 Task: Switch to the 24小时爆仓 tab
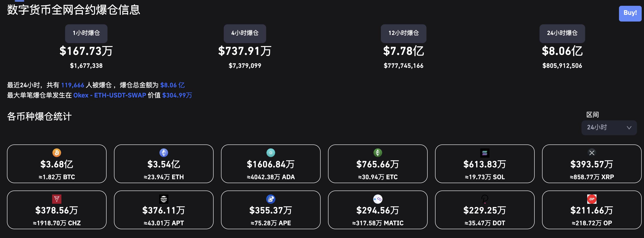coord(562,33)
